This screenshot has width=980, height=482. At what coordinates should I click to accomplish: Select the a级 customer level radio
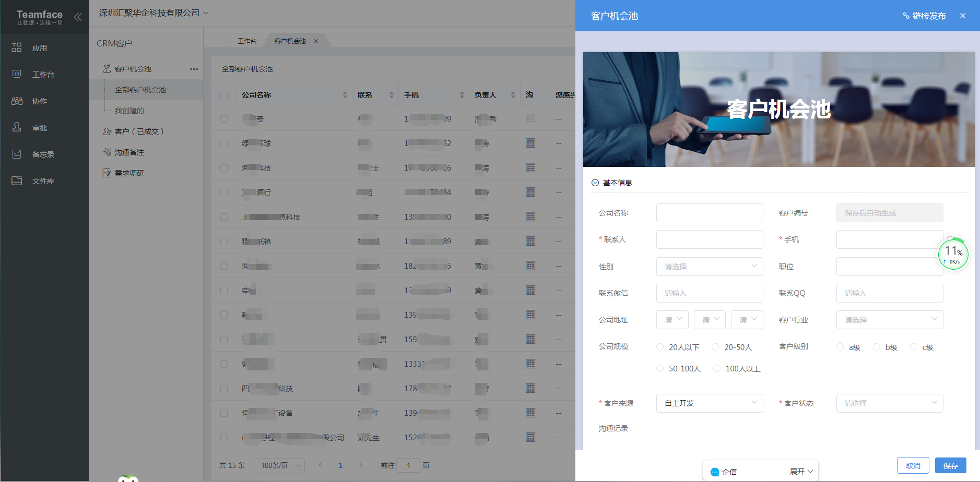click(840, 347)
